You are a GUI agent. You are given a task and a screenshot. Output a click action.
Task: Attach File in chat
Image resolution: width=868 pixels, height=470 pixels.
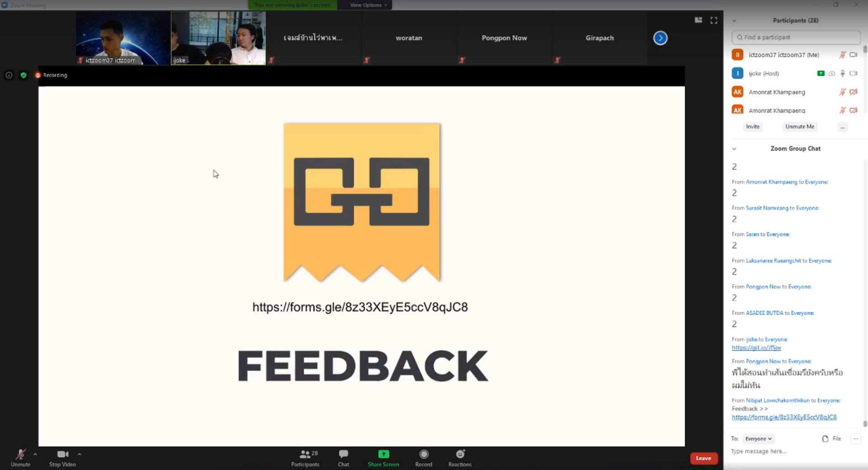tap(831, 439)
